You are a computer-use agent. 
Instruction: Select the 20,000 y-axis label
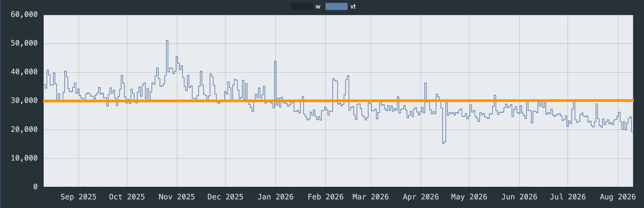tap(24, 129)
